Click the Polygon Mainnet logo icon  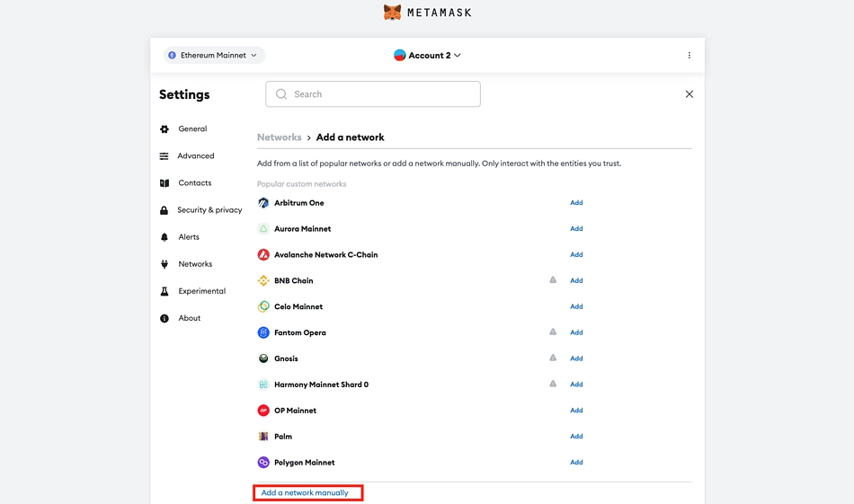263,462
